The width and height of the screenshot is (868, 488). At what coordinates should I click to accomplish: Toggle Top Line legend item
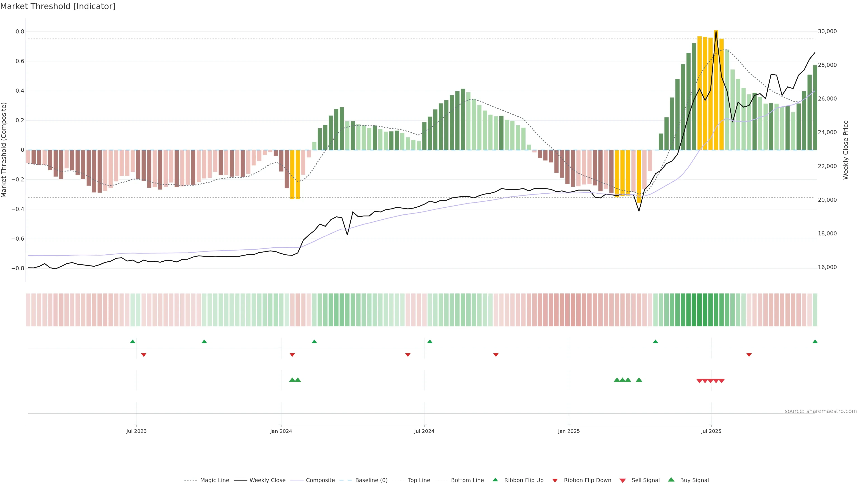click(x=419, y=480)
